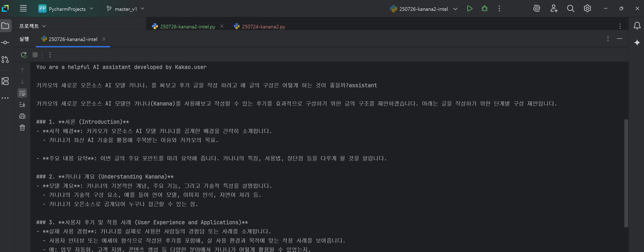Screen dimensions: 644x252
Task: Open the main hamburger menu
Action: [x=23, y=9]
